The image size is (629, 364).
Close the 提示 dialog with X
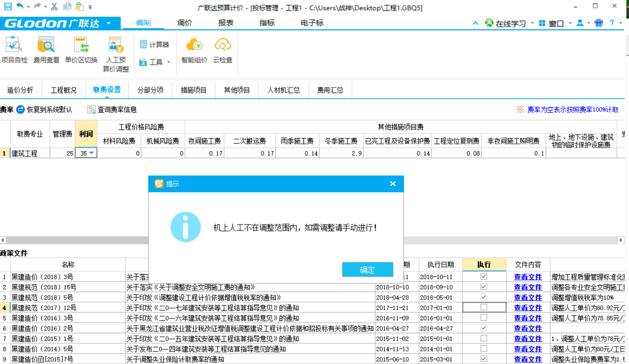(393, 184)
